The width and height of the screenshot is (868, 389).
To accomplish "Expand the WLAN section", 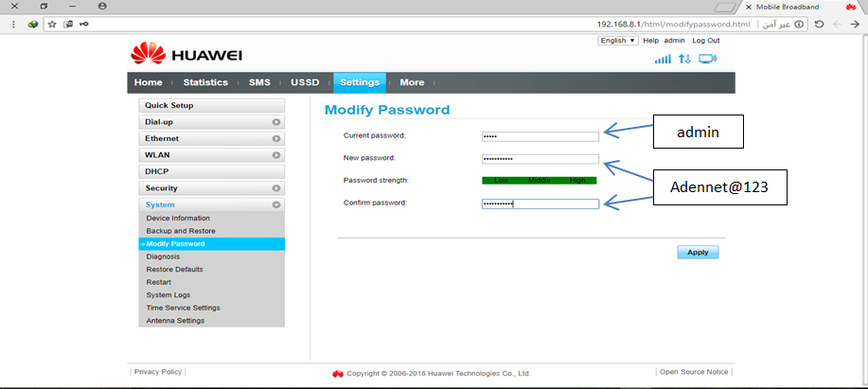I will 211,155.
